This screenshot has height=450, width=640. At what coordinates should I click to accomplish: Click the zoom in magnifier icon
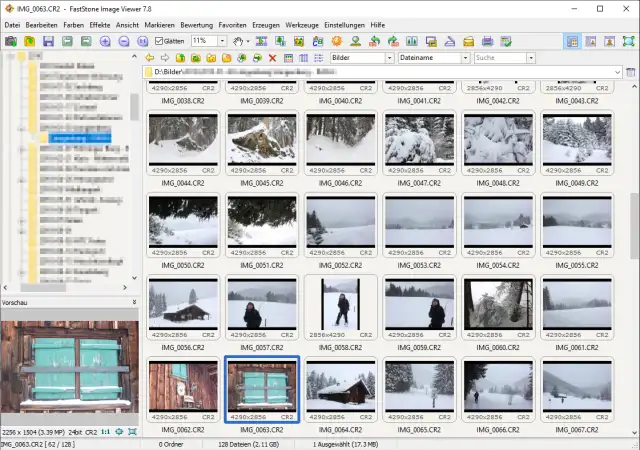tap(105, 41)
